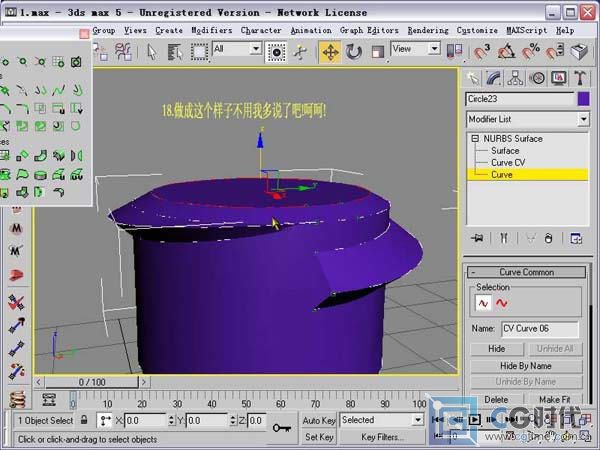Click the Use Pivot Point Center icon
600x450 pixels.
click(x=276, y=52)
